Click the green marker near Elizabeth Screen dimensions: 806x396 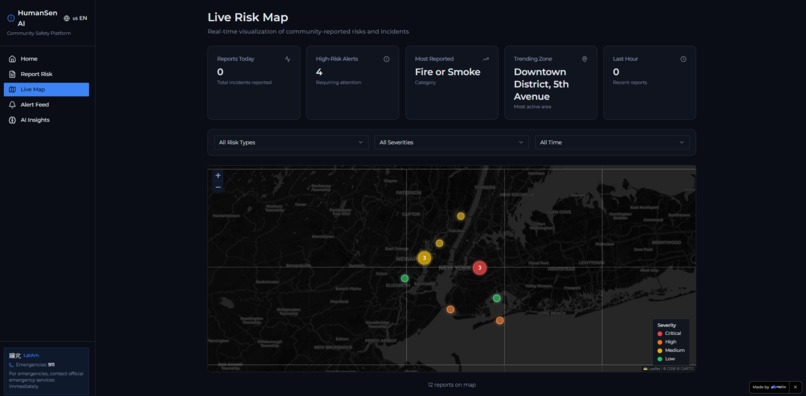(405, 278)
